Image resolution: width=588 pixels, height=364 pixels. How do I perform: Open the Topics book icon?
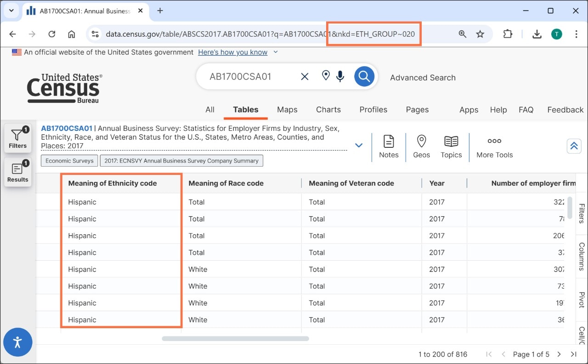[451, 147]
